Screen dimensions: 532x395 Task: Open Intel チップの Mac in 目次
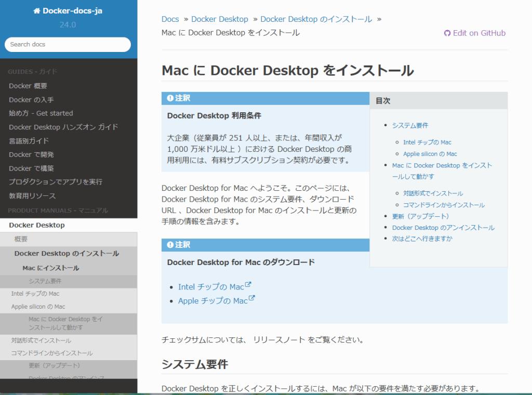point(427,142)
